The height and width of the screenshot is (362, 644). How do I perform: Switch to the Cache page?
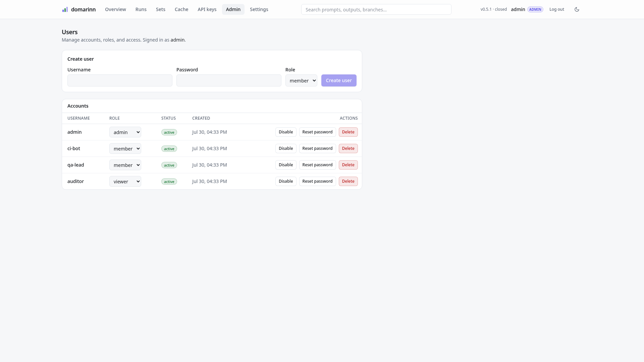pyautogui.click(x=181, y=9)
